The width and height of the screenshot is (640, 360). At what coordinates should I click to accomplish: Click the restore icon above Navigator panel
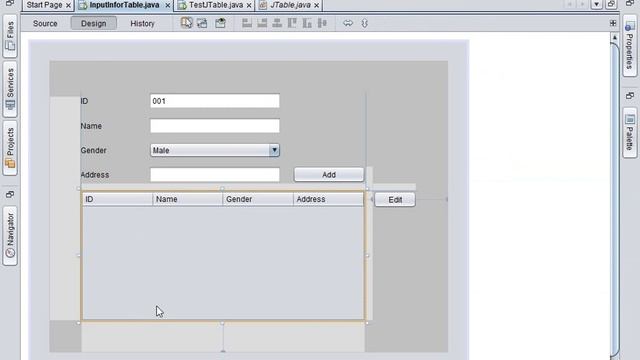[x=10, y=194]
